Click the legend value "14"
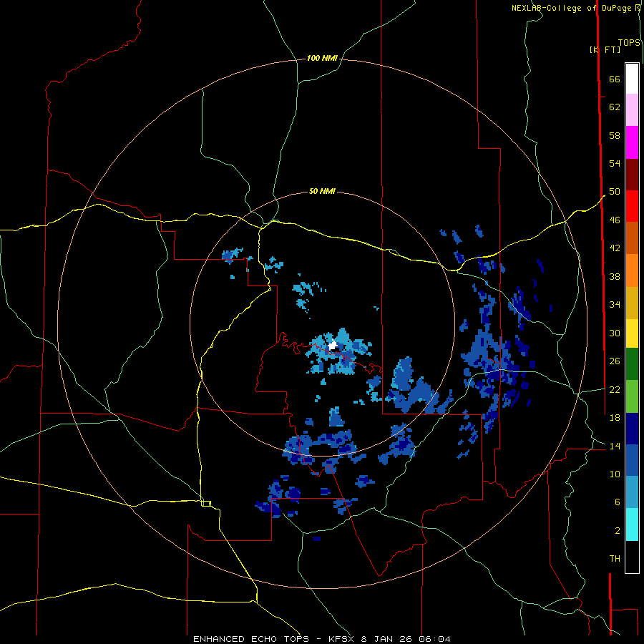644x644 pixels. [x=615, y=446]
